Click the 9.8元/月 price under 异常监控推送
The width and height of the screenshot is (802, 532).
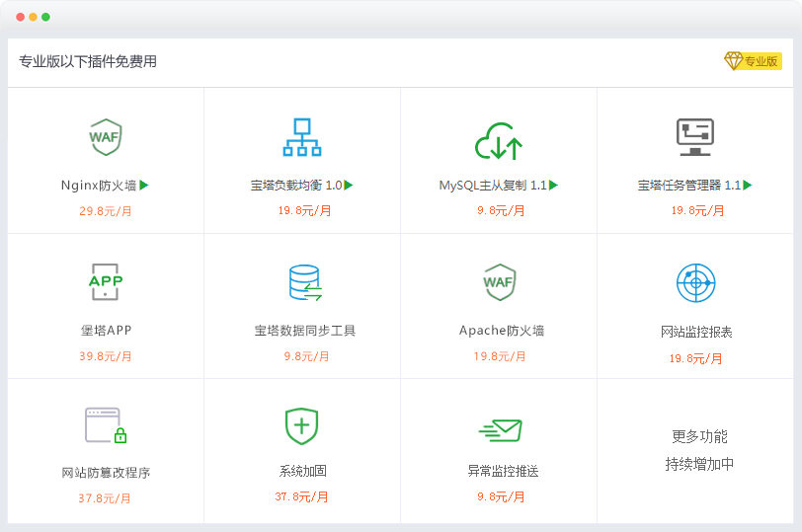pos(501,496)
